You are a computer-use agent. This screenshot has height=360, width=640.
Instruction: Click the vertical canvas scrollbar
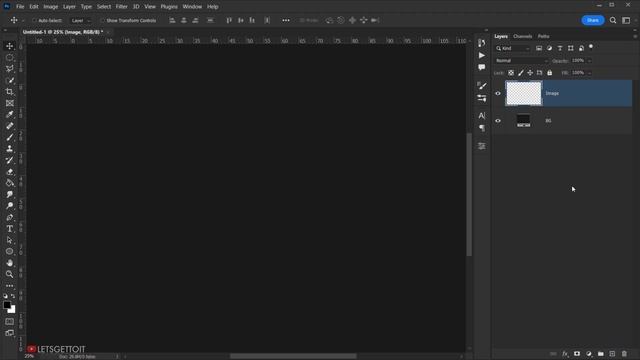coord(469,195)
